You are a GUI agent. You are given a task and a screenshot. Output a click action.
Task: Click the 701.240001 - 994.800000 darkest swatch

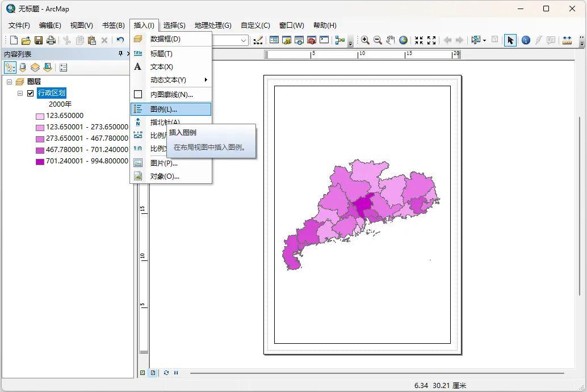[40, 162]
